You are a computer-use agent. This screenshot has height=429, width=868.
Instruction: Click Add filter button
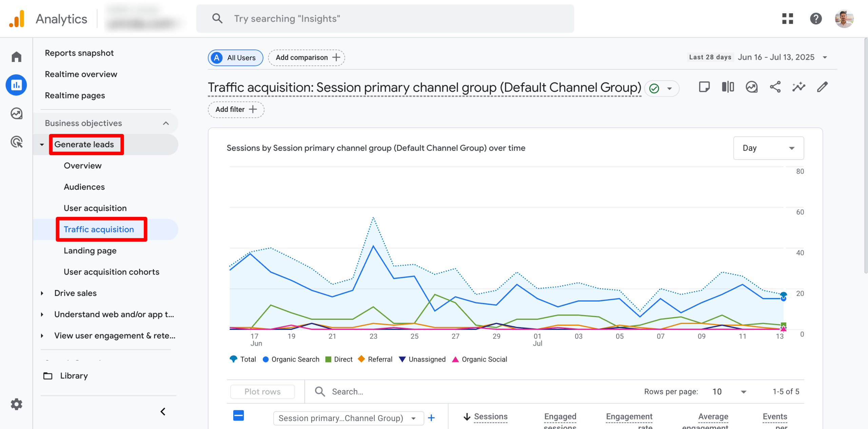[x=236, y=109]
